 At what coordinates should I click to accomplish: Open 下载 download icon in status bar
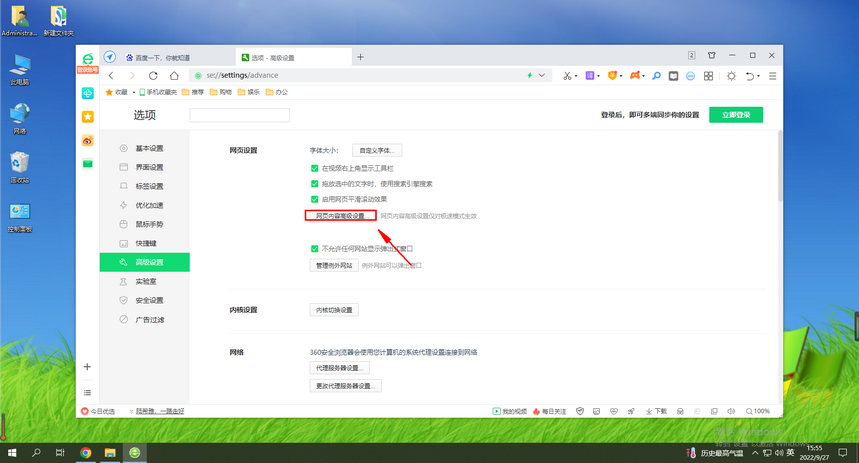(656, 411)
